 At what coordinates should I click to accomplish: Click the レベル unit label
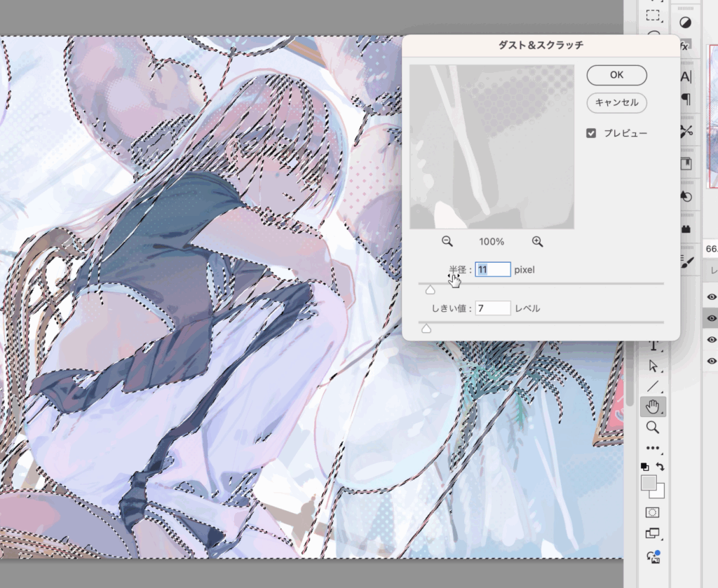coord(527,308)
